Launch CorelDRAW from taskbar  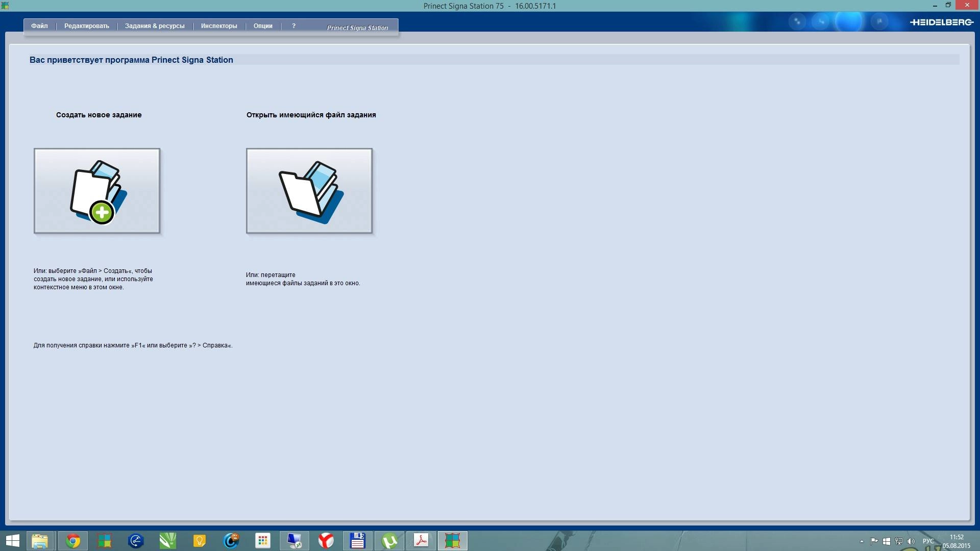tap(167, 541)
